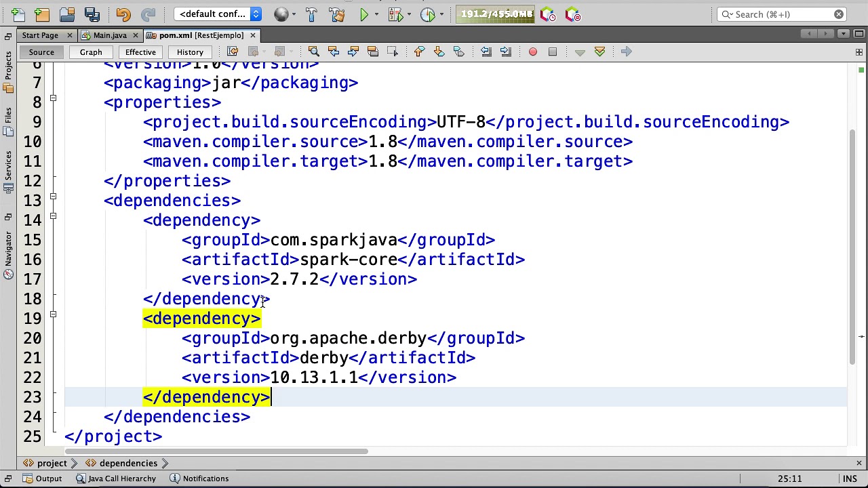
Task: Open the Output panel
Action: click(42, 479)
